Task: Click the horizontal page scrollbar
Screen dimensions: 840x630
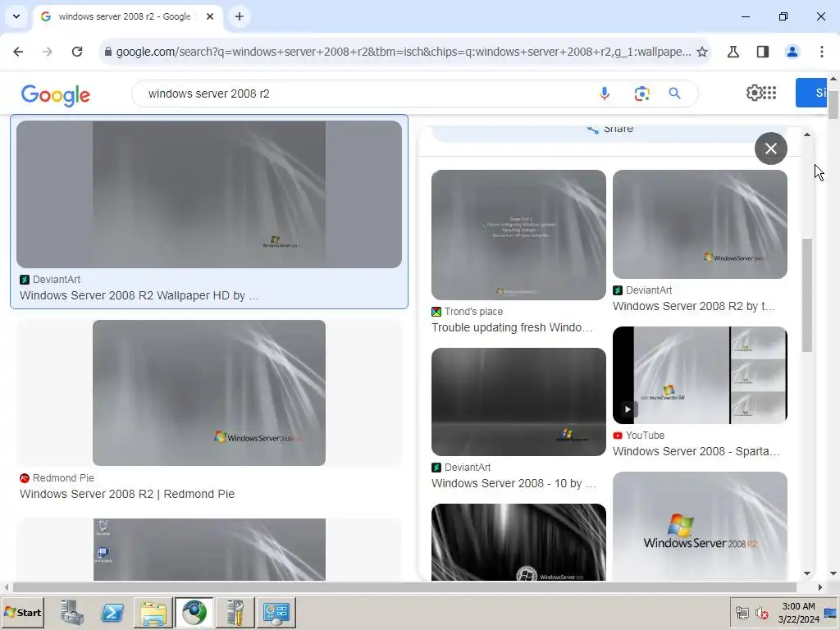Action: pyautogui.click(x=404, y=587)
